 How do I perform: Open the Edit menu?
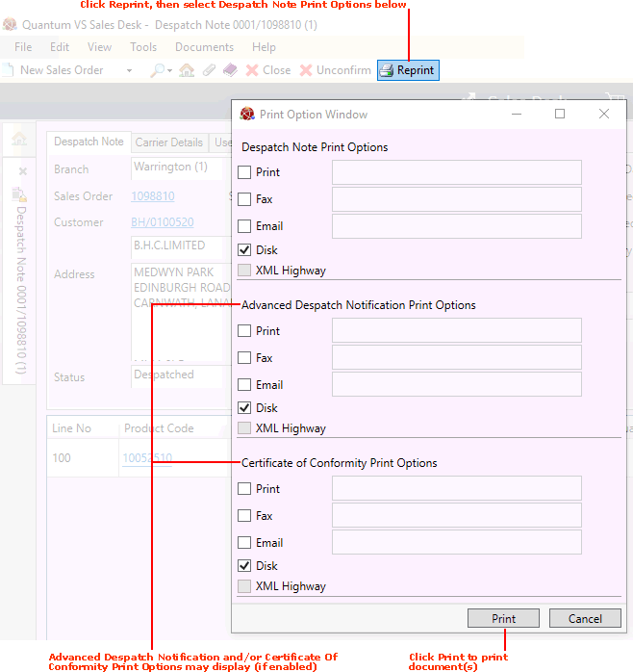(x=60, y=47)
